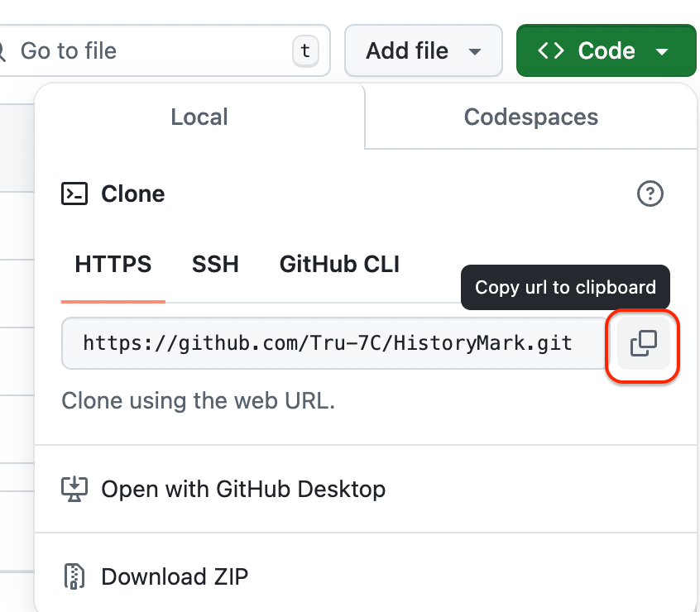The width and height of the screenshot is (700, 612).
Task: Download ZIP of the repository
Action: point(174,576)
